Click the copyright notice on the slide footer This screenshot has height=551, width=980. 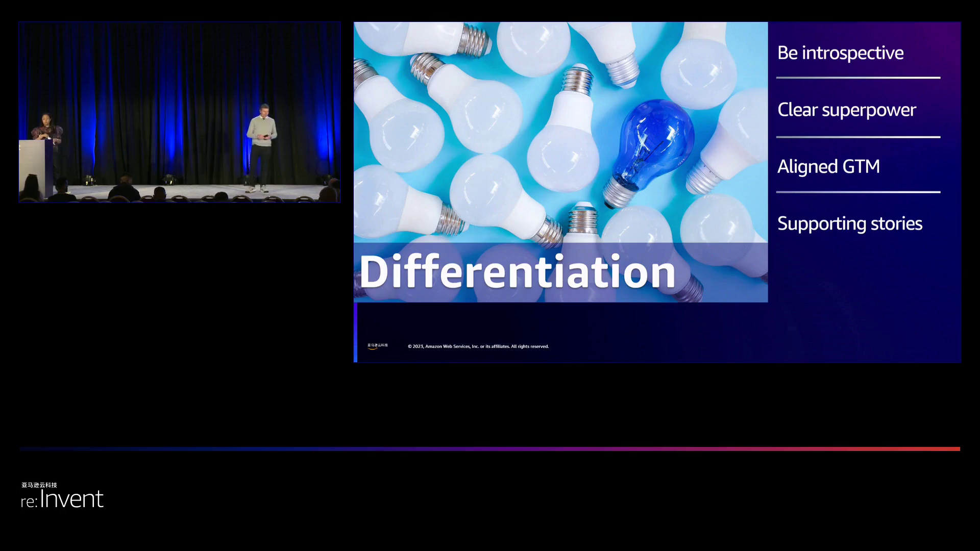coord(478,346)
